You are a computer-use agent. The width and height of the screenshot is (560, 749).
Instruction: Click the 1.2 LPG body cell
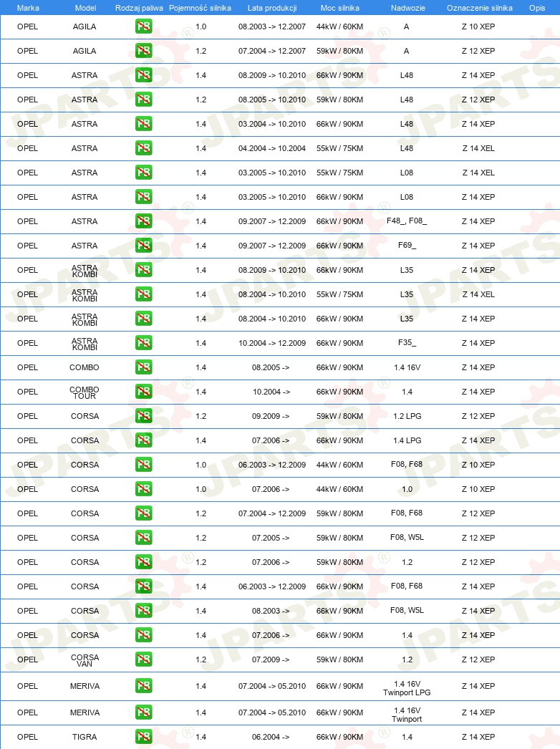(x=407, y=416)
